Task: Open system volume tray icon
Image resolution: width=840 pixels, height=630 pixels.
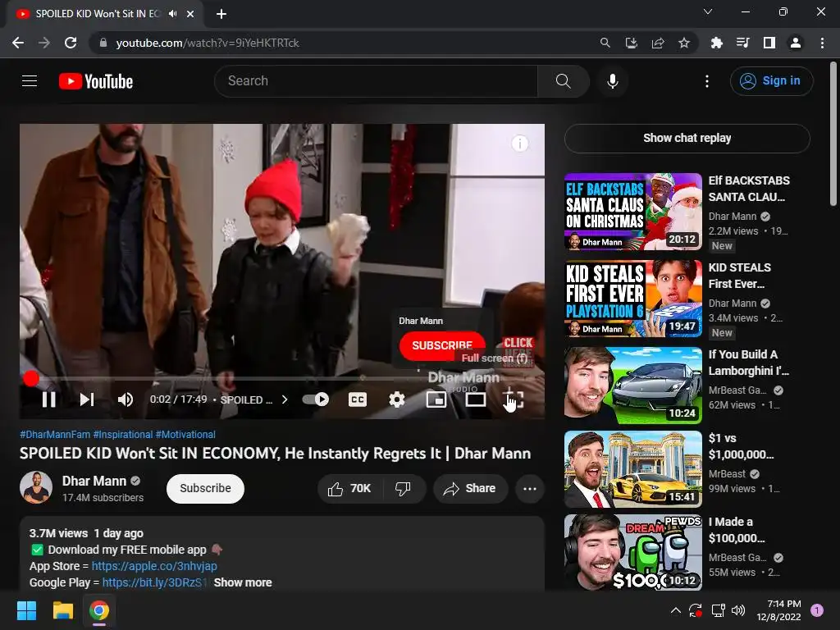Action: pyautogui.click(x=737, y=610)
